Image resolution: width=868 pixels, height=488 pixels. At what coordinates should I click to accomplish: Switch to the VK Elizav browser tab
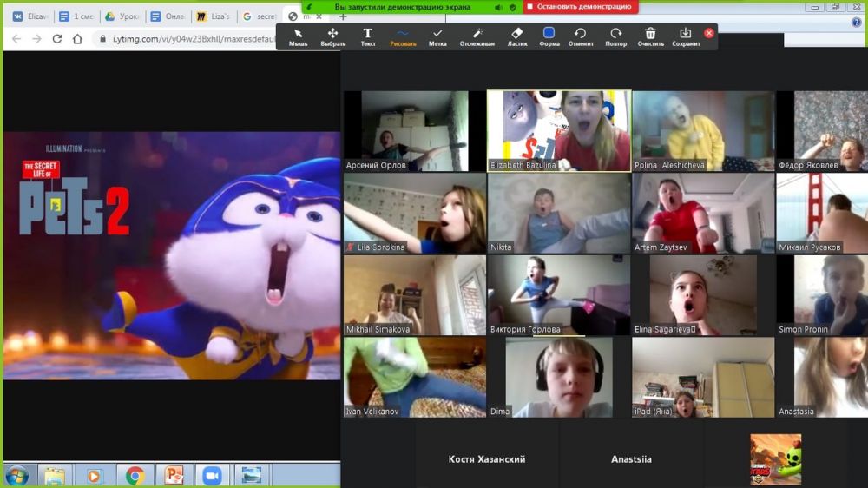click(x=30, y=16)
